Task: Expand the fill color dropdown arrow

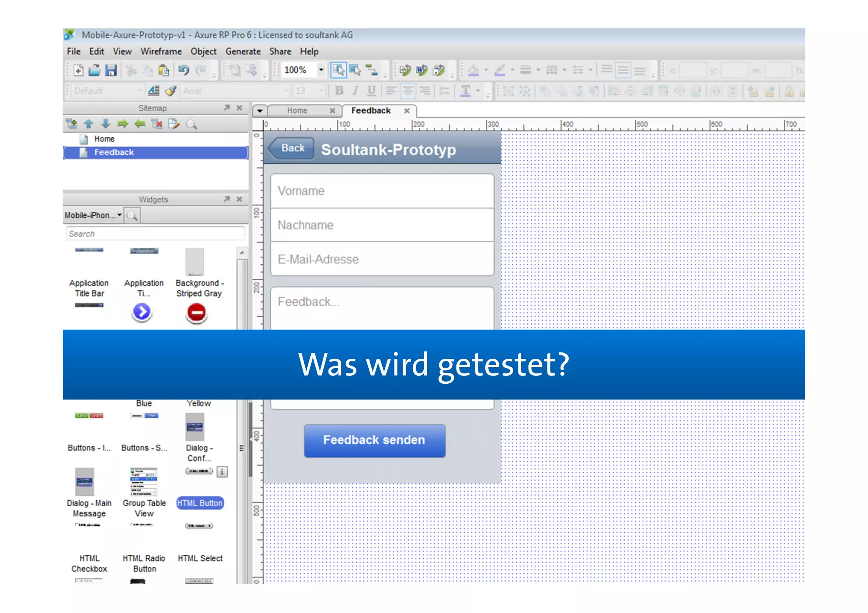Action: pos(486,70)
